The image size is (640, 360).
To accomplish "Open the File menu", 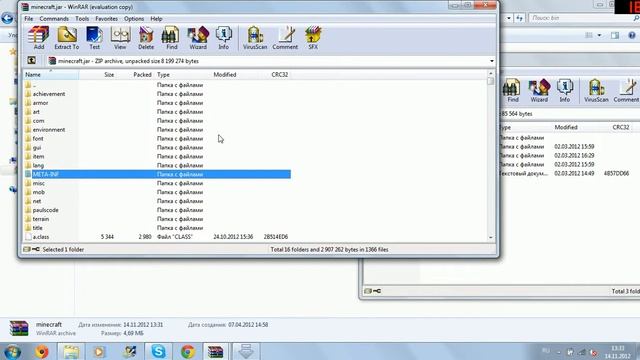I will click(x=29, y=19).
